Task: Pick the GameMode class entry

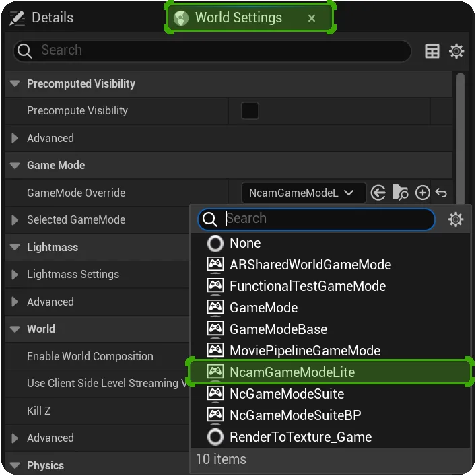Action: [331, 308]
